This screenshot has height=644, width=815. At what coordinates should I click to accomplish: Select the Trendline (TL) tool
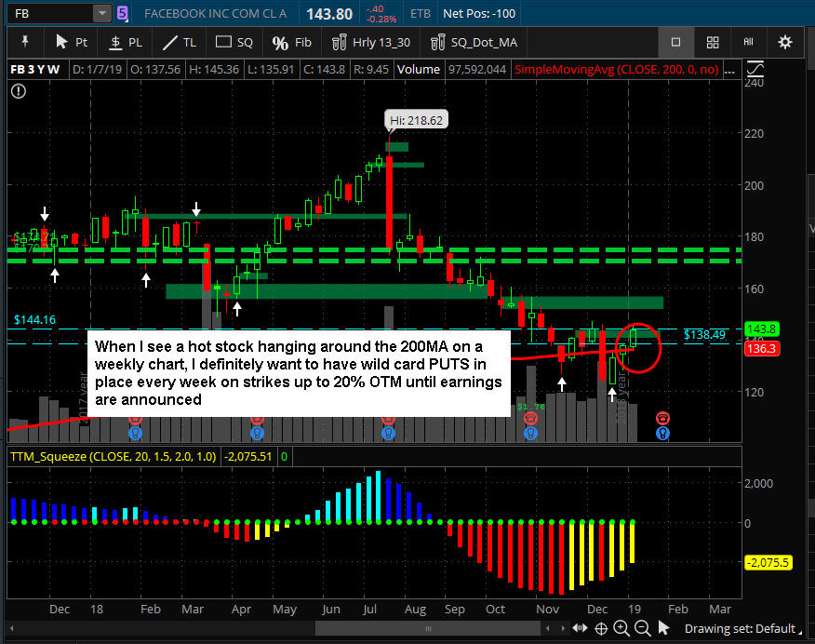coord(179,42)
